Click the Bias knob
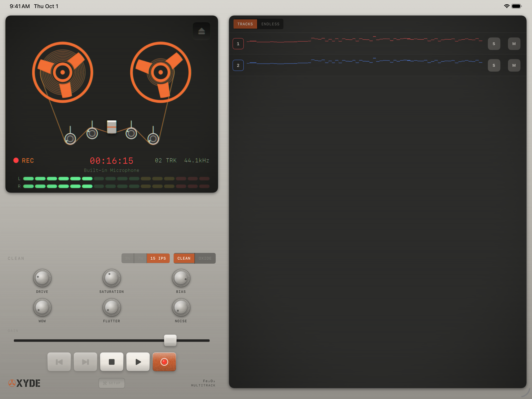The image size is (532, 399). [x=181, y=278]
